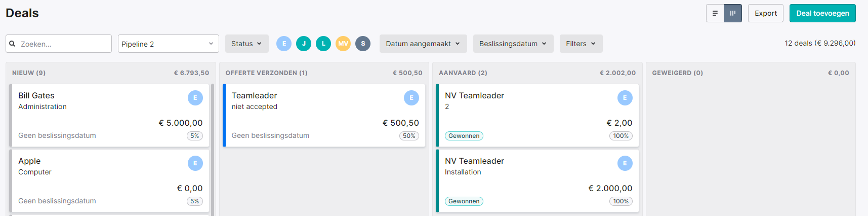
Task: Switch to list view layout
Action: [715, 13]
